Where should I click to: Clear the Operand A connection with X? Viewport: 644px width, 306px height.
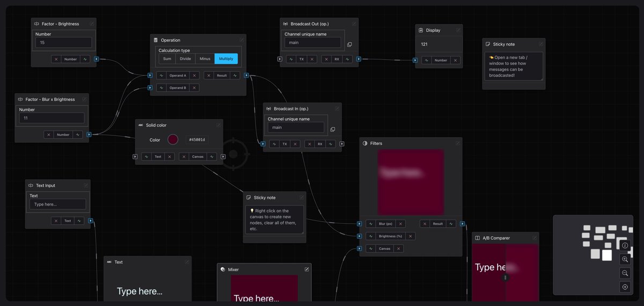click(x=194, y=76)
